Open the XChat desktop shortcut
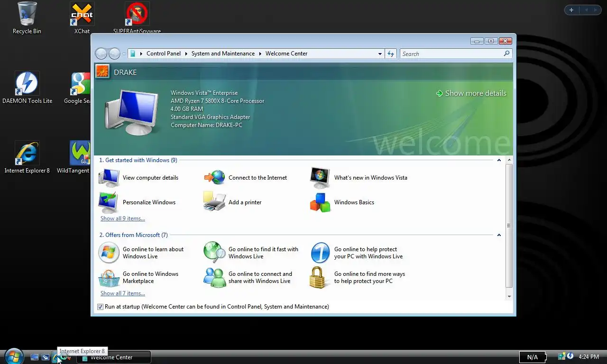The width and height of the screenshot is (607, 364). pyautogui.click(x=82, y=18)
